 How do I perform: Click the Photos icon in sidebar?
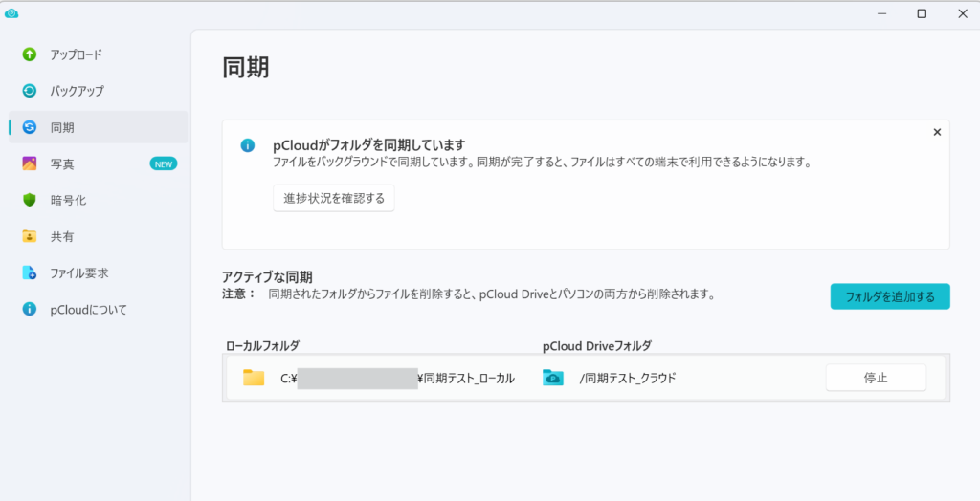[30, 163]
